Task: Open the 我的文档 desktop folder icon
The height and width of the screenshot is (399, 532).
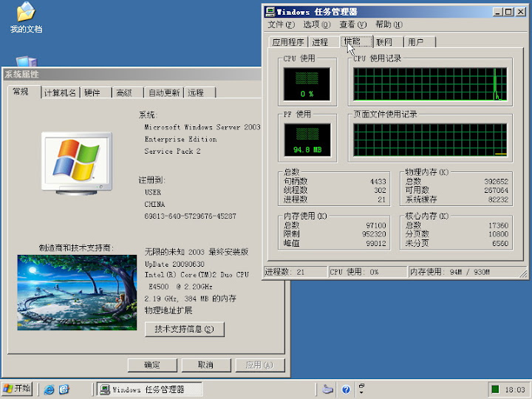Action: (x=26, y=18)
